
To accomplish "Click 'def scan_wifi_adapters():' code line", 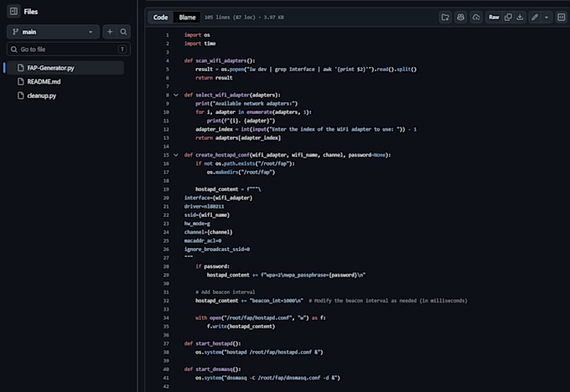I will (220, 60).
